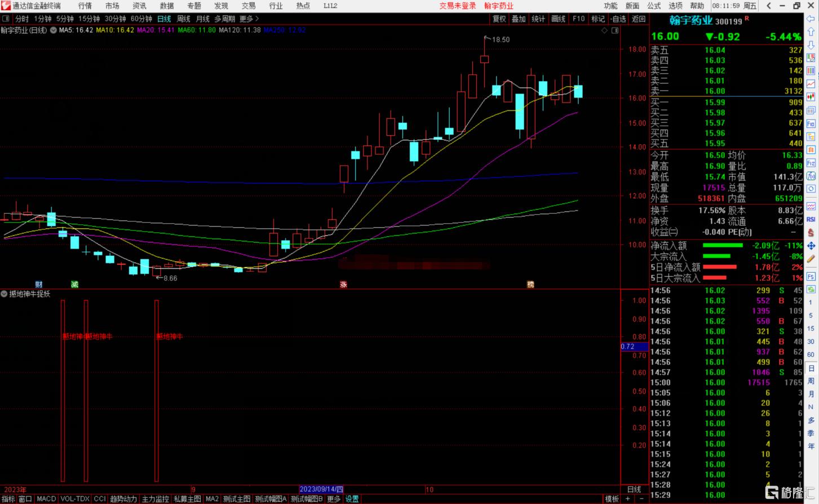
Task: Click the 设置 settings link at bottom
Action: click(x=352, y=499)
